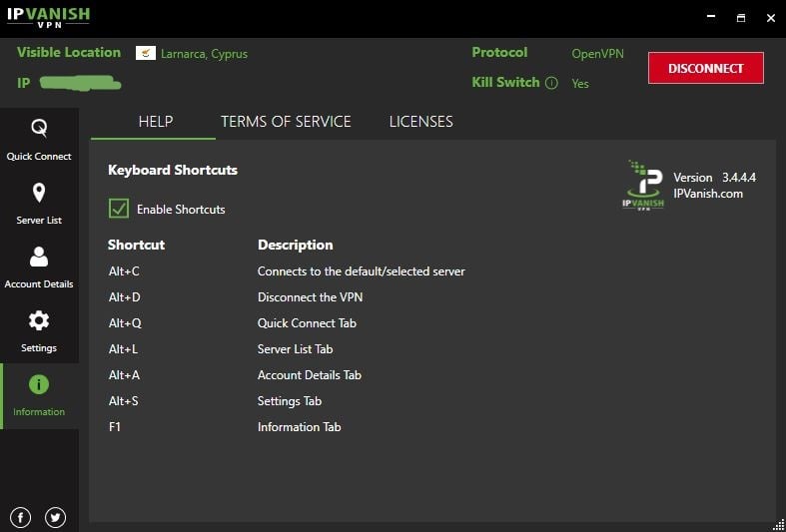Click the Enable Shortcuts label text
The height and width of the screenshot is (532, 786).
pos(181,210)
